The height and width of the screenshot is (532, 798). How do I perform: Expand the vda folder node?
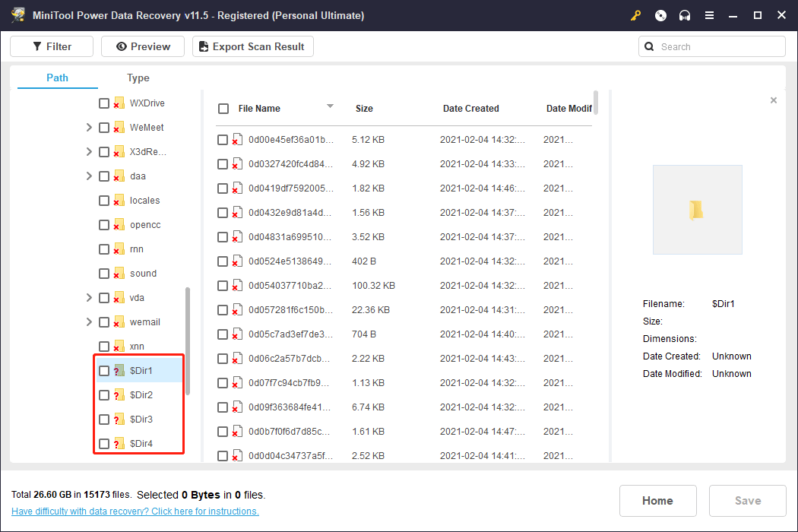(89, 298)
